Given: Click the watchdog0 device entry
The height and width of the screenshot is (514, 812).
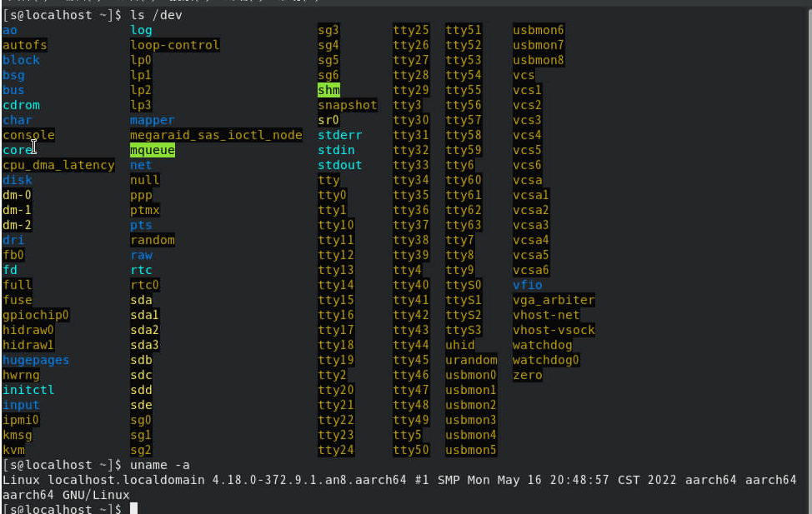Looking at the screenshot, I should click(546, 360).
